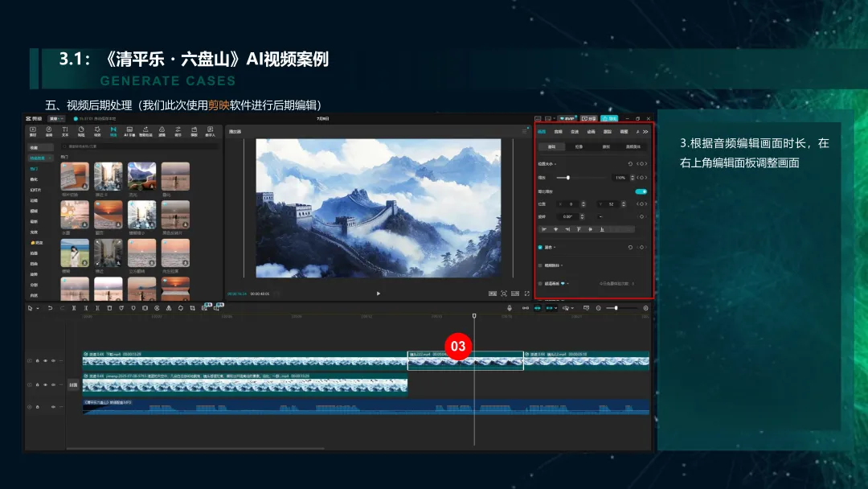Select the 转场 transitions icon
The width and height of the screenshot is (868, 489).
point(113,131)
